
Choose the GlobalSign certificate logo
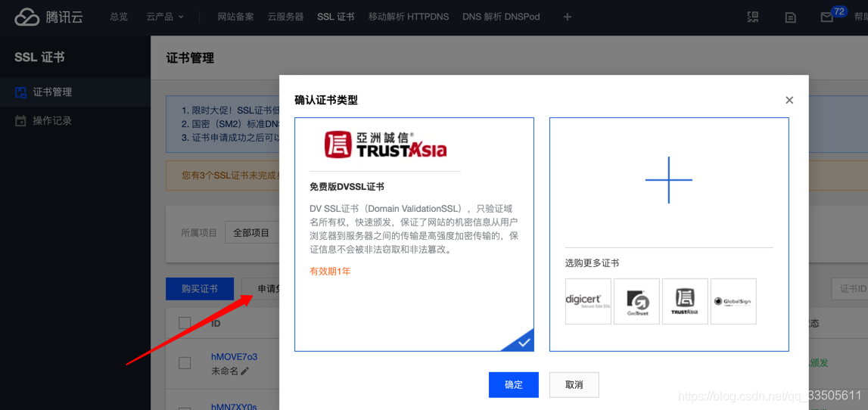coord(733,301)
